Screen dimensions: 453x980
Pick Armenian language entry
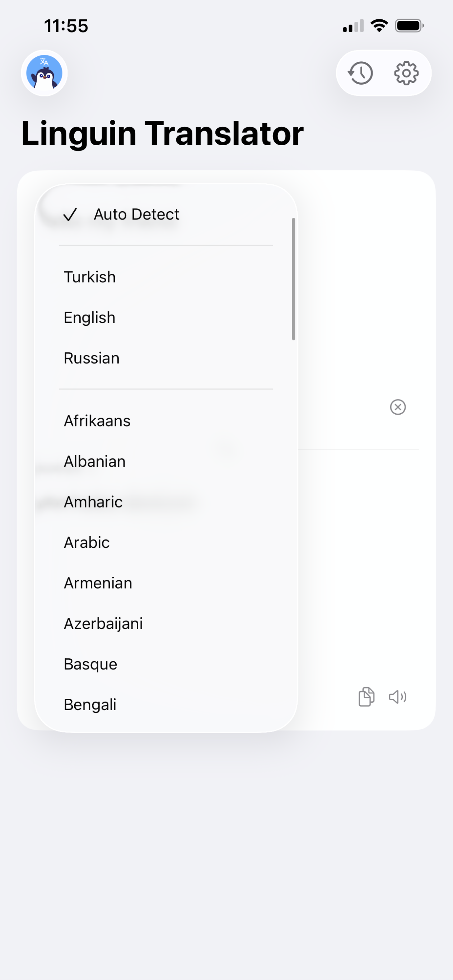click(98, 583)
